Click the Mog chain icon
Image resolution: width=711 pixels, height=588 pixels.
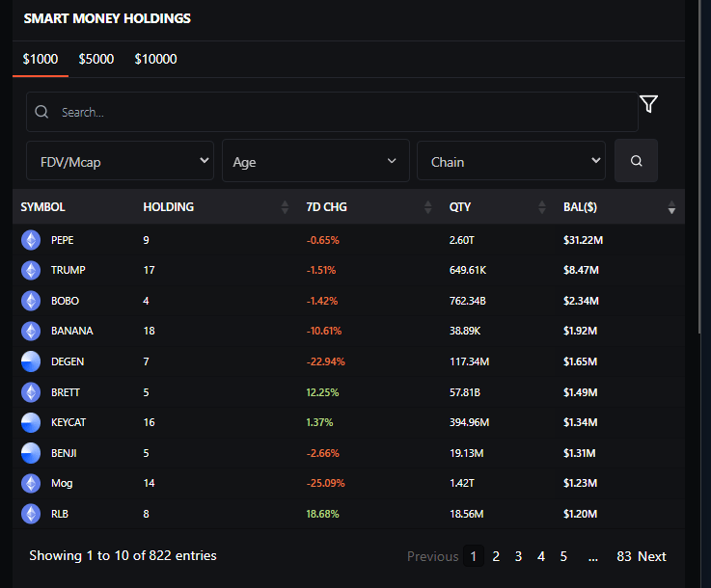pos(31,483)
